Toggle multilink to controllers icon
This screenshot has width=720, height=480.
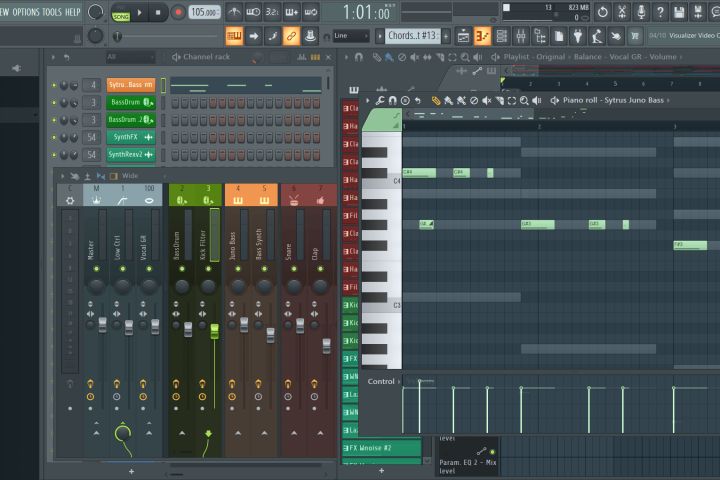310,36
